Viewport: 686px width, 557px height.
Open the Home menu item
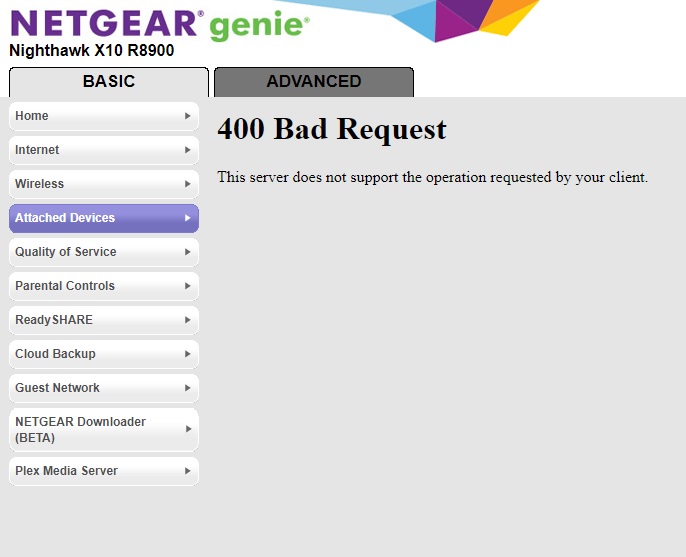[x=104, y=116]
